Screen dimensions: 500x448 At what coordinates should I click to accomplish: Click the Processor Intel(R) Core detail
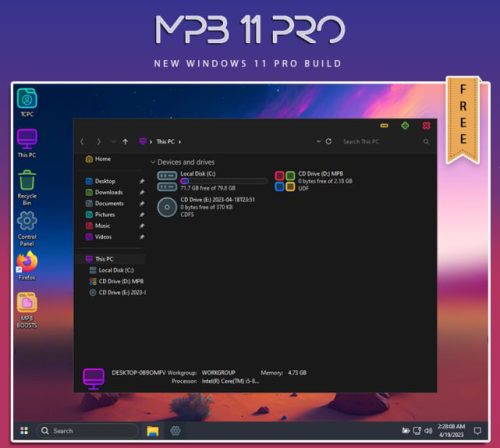pos(215,381)
